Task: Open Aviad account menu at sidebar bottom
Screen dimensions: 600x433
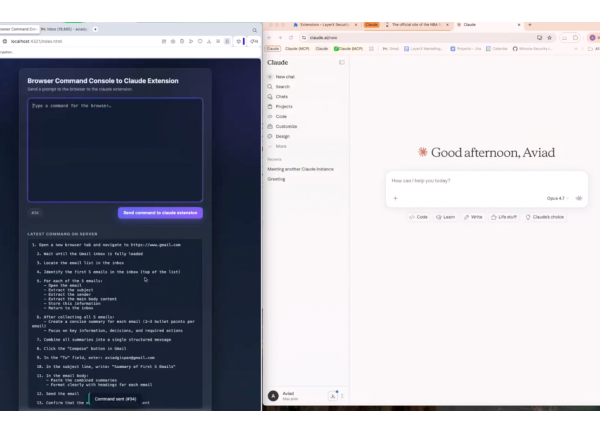Action: point(291,396)
